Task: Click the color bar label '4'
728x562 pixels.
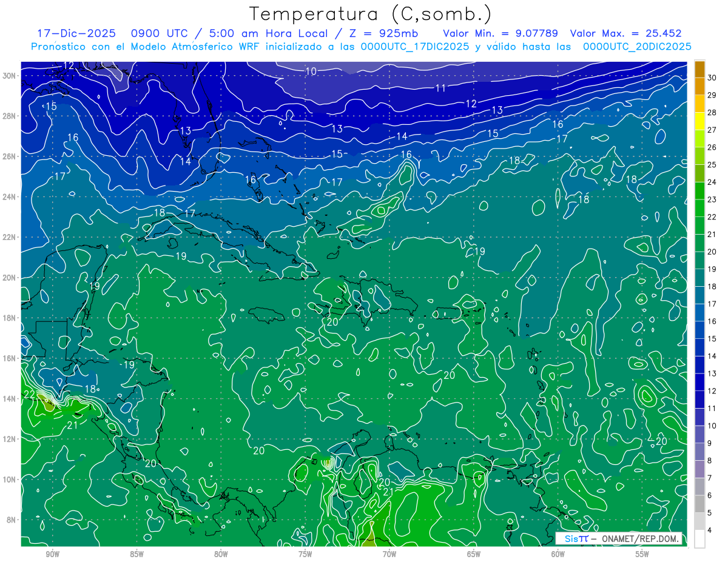Action: coord(710,530)
